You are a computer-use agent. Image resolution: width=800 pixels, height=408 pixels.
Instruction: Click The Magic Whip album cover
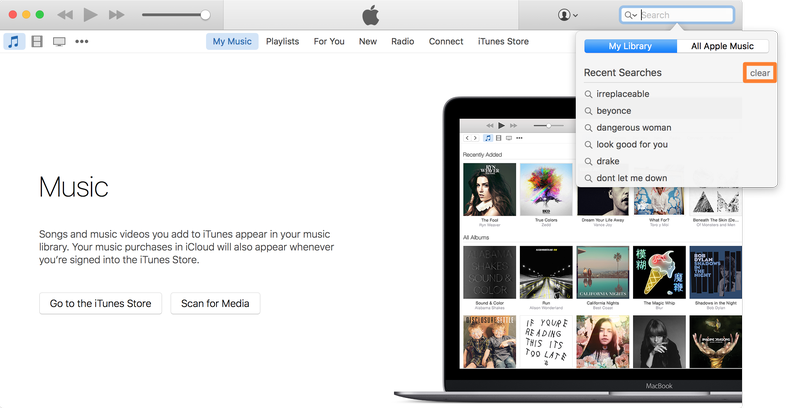659,272
